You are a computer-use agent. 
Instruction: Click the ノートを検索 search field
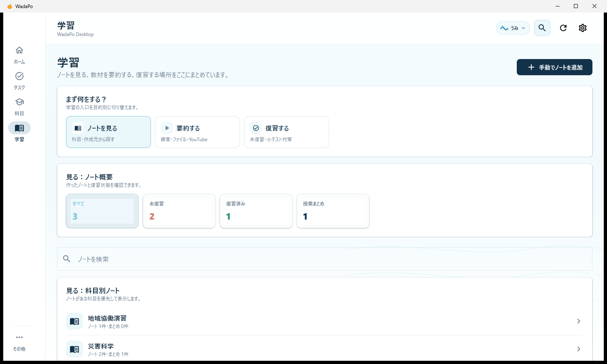[325, 259]
